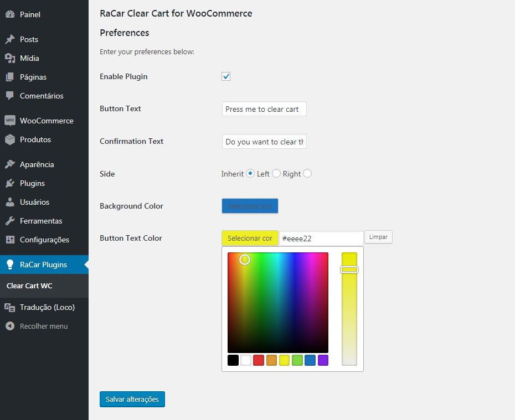Choose the red palette swatch
The width and height of the screenshot is (515, 420).
tap(259, 360)
